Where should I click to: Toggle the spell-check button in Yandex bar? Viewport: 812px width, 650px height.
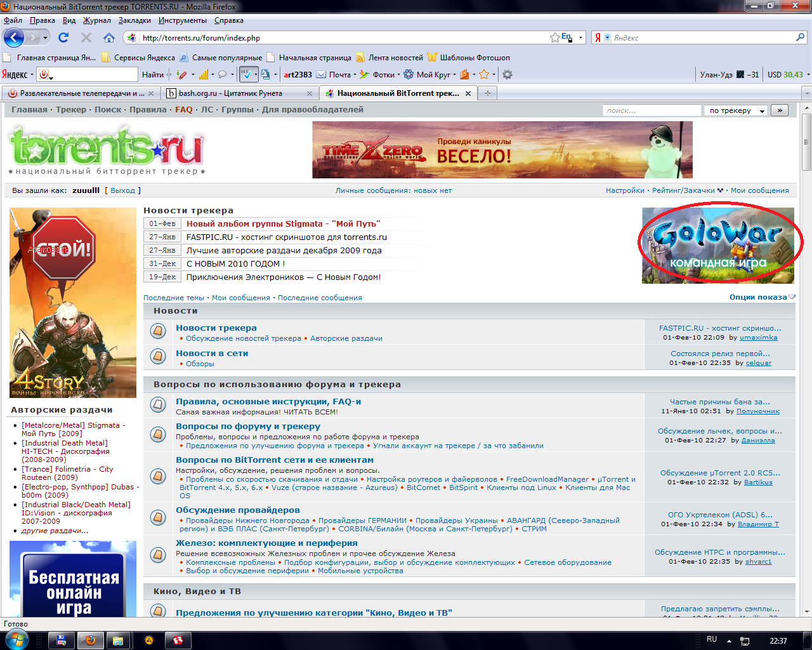[x=248, y=74]
